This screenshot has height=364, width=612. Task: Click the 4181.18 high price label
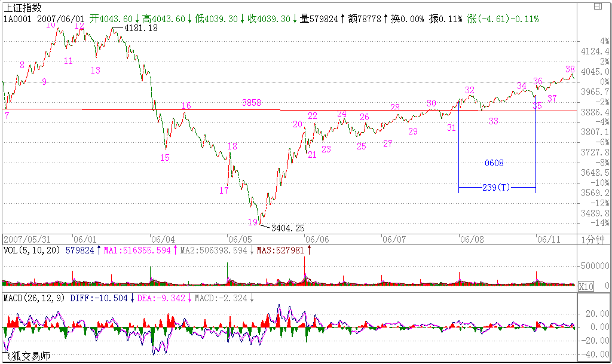(141, 28)
